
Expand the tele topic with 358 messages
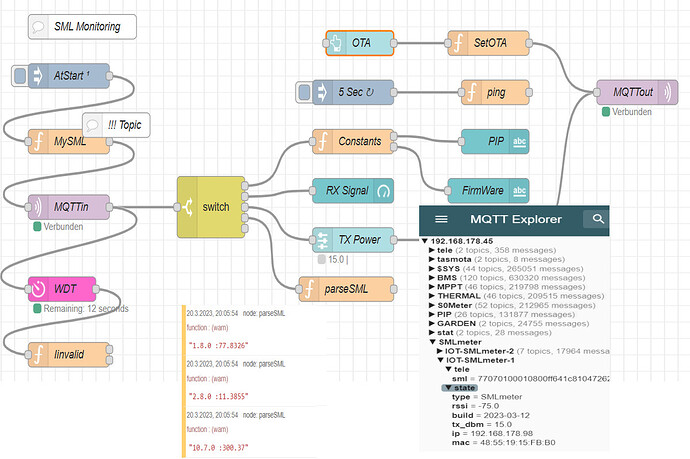click(x=432, y=250)
